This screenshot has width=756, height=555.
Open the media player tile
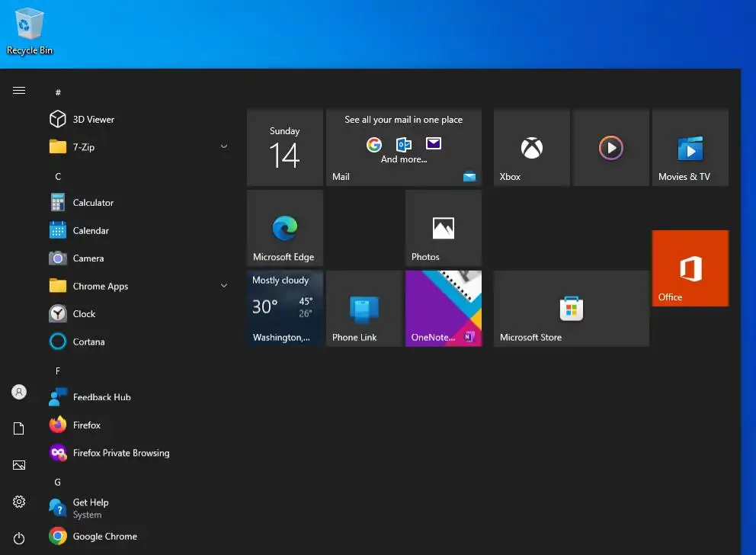point(611,148)
